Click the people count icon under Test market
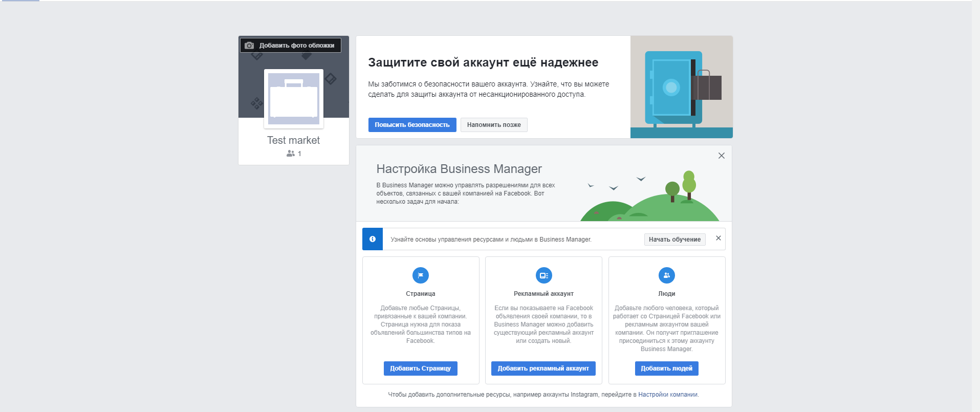Viewport: 980px width, 412px height. [x=291, y=154]
